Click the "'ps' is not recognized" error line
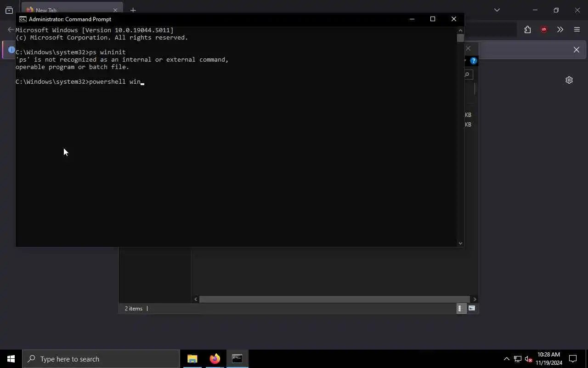The height and width of the screenshot is (368, 588). point(122,59)
